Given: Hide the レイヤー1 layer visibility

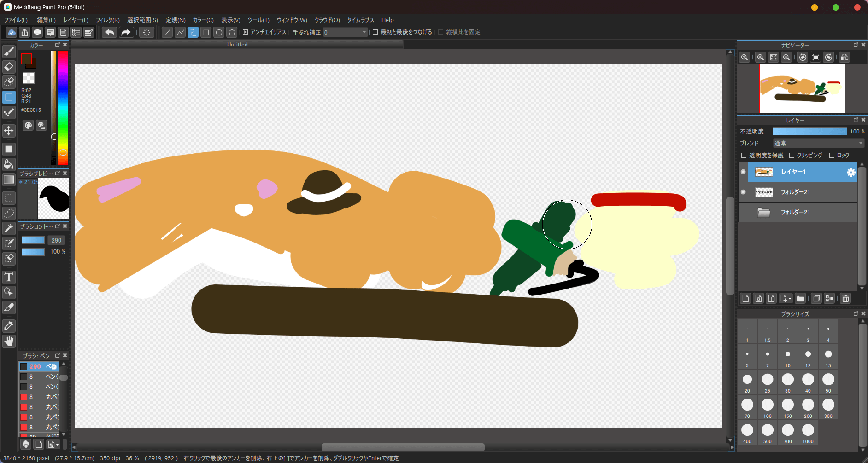Looking at the screenshot, I should coord(743,172).
